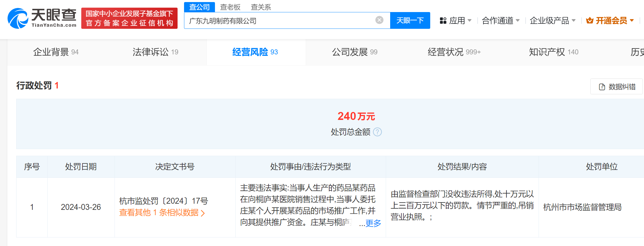644x246 pixels.
Task: Click the apps grid icon
Action: pos(443,21)
